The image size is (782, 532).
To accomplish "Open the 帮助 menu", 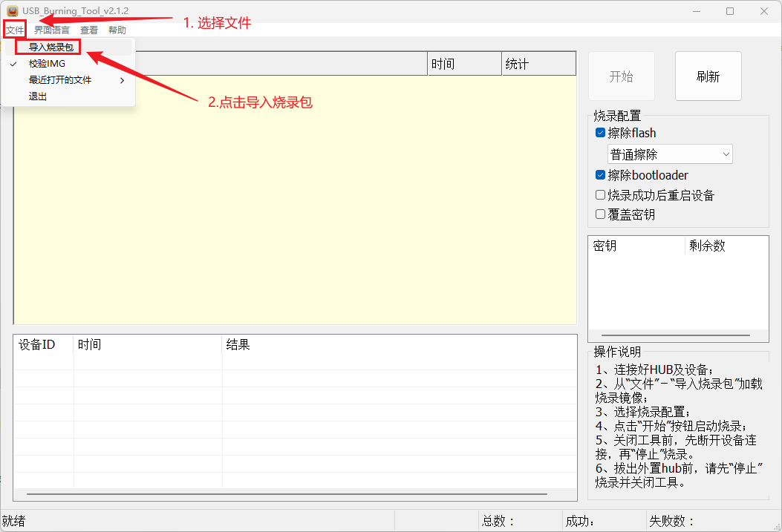I will click(x=117, y=30).
